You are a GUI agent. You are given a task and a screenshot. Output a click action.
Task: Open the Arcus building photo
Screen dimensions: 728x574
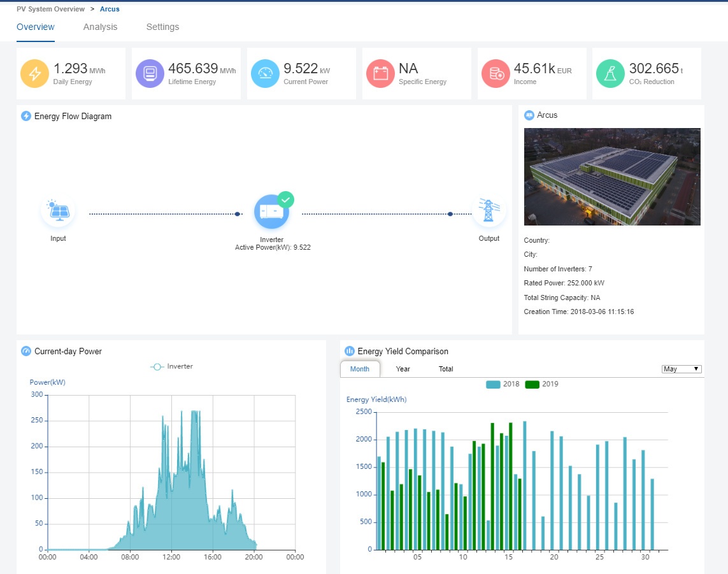tap(612, 177)
